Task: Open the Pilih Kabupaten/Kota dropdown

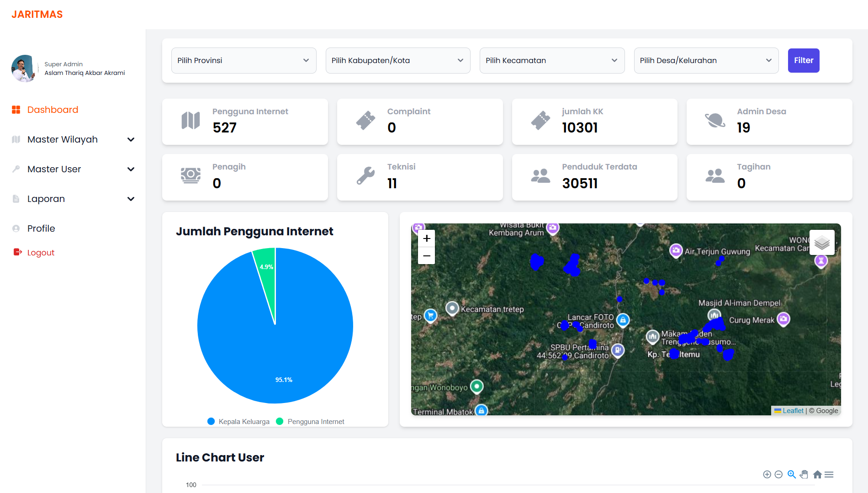Action: click(x=397, y=60)
